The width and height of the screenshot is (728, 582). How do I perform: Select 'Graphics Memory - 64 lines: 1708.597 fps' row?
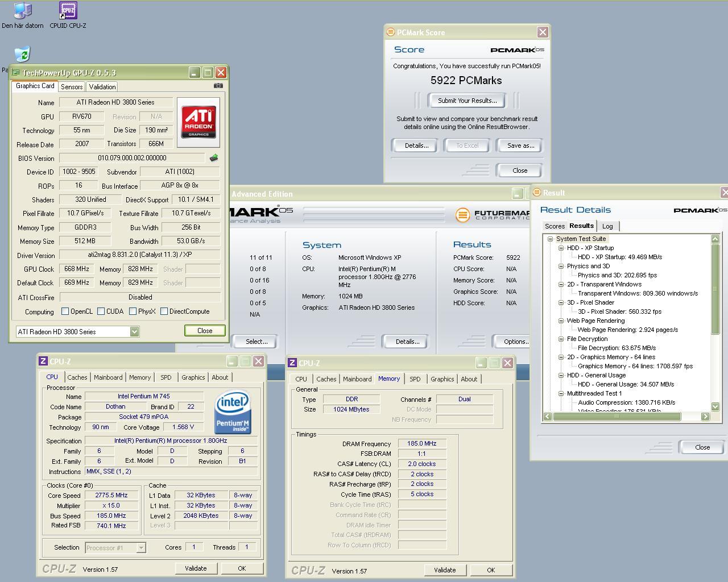tap(635, 366)
